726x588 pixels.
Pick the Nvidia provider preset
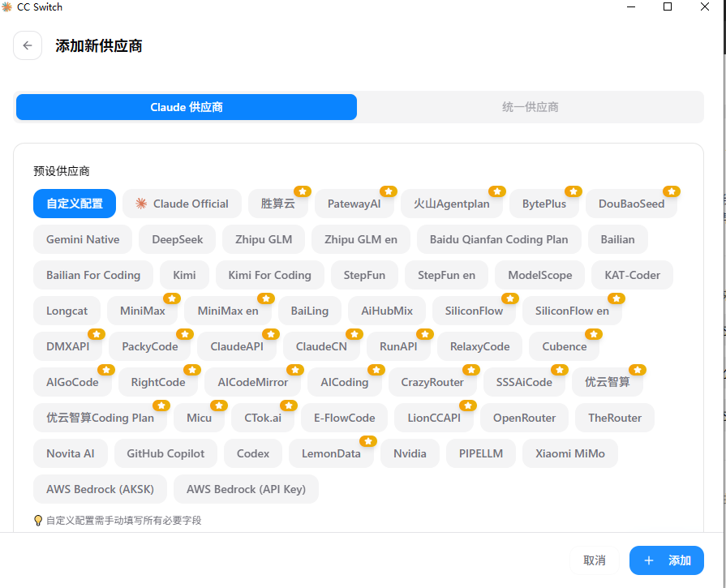coord(410,453)
